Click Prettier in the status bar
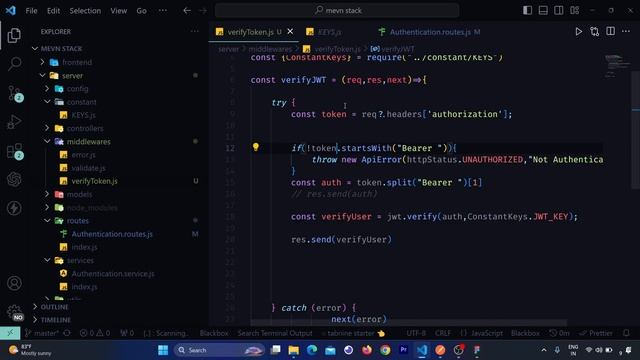Image resolution: width=640 pixels, height=360 pixels. 596,333
